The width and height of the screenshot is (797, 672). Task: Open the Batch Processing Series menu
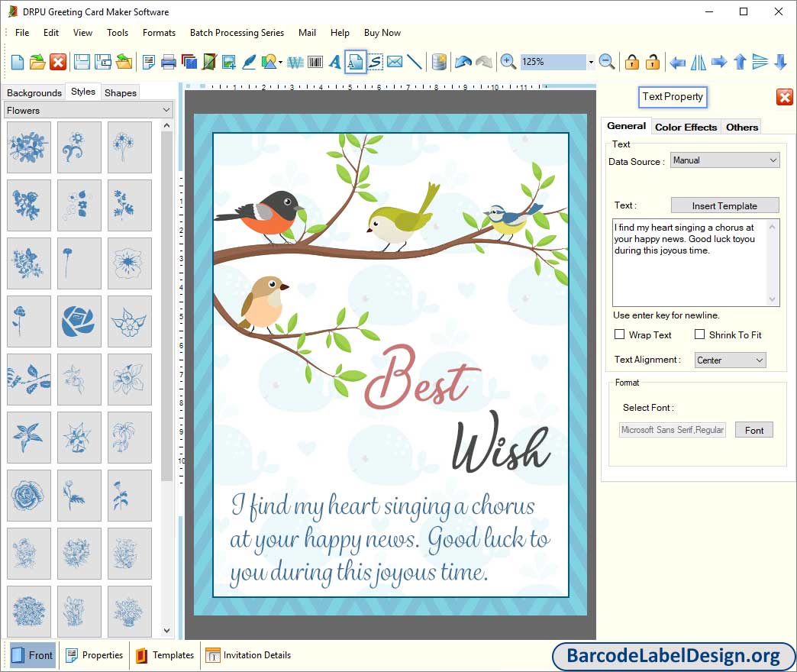point(237,33)
